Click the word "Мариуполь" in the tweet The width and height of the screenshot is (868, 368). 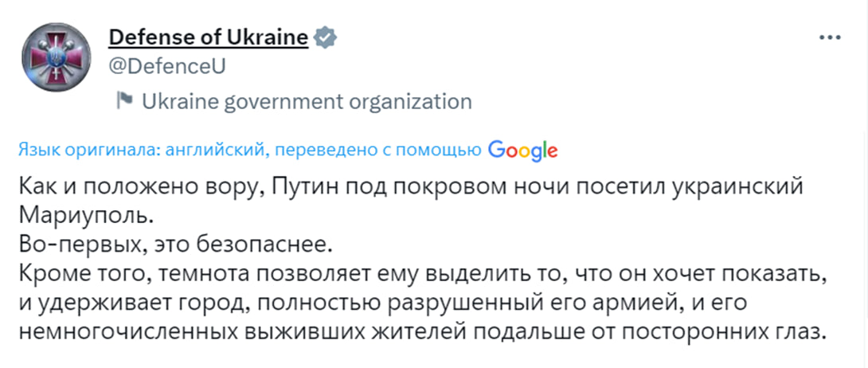[x=85, y=217]
